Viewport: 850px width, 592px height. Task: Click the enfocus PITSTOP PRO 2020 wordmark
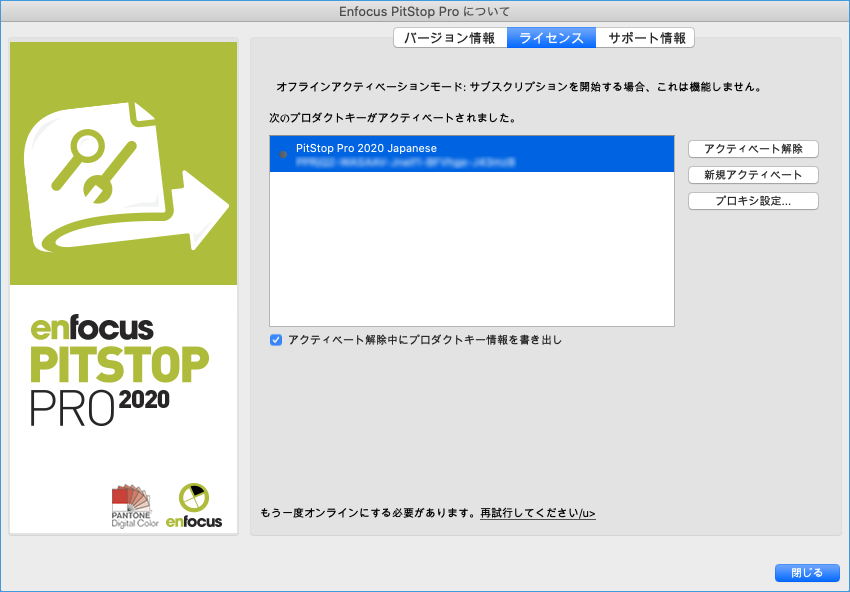point(119,370)
